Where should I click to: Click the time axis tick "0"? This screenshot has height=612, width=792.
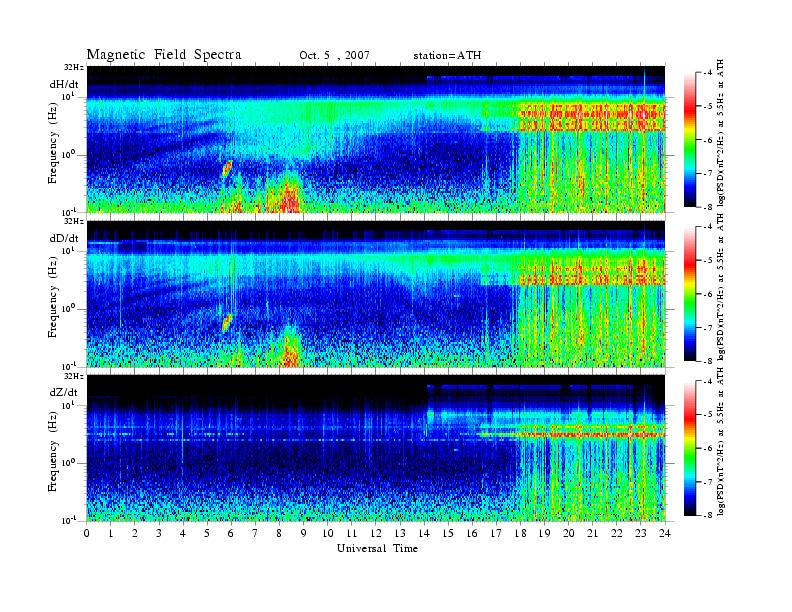pos(87,533)
